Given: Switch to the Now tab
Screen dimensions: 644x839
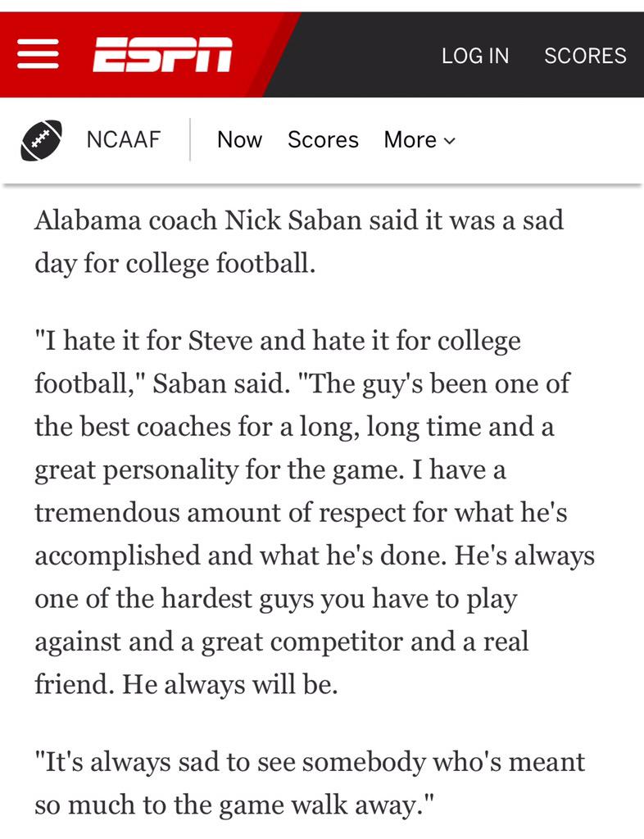Looking at the screenshot, I should click(239, 140).
